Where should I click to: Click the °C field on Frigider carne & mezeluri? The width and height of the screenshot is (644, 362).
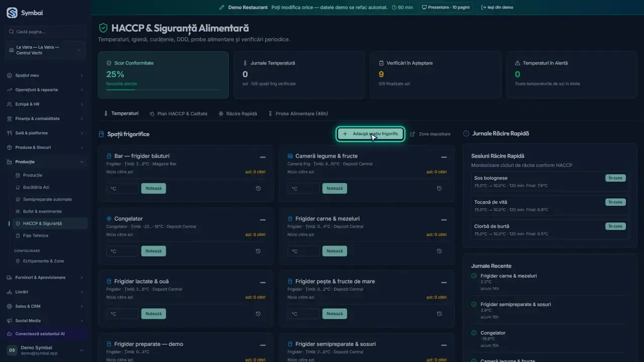[304, 251]
